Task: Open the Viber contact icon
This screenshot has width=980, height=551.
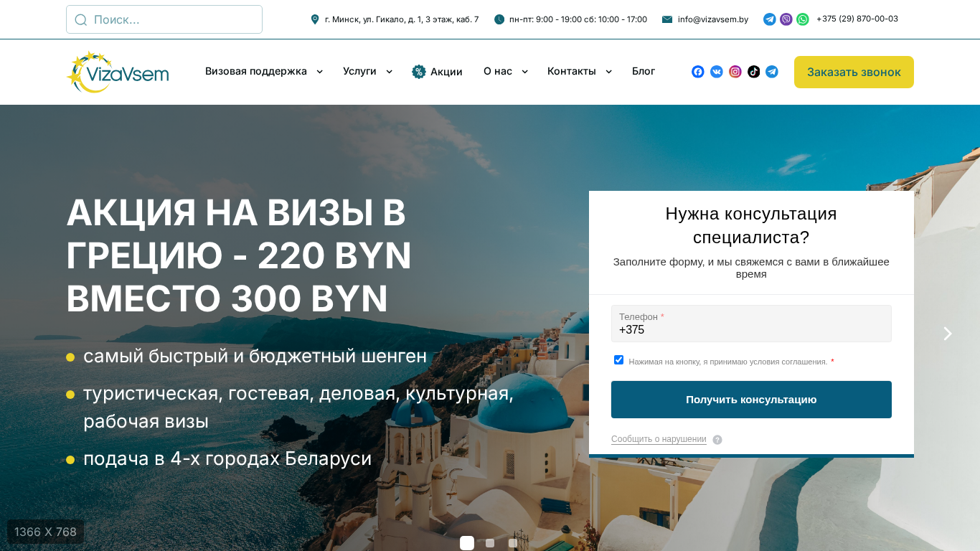Action: [x=786, y=19]
